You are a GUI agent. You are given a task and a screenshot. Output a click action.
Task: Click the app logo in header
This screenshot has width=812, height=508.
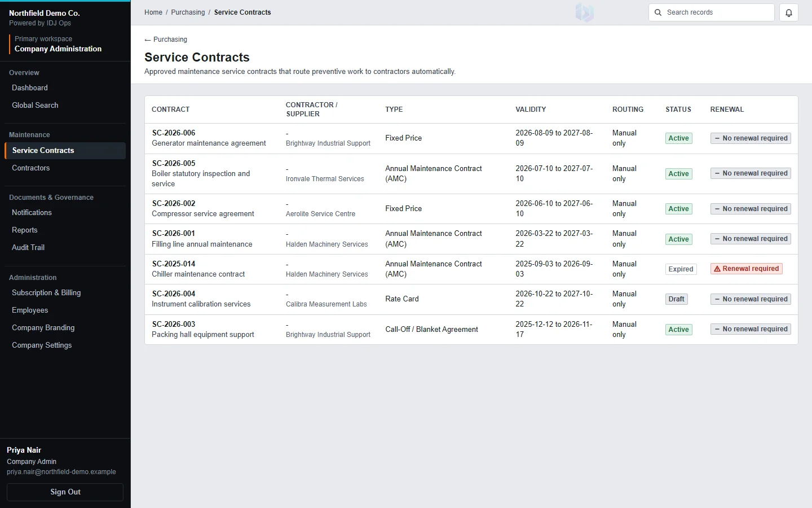[585, 12]
